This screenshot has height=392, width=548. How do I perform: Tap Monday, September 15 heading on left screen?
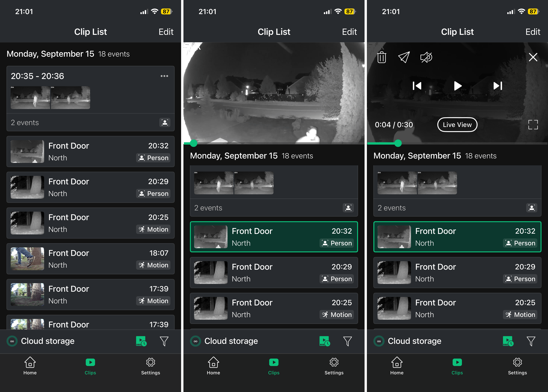50,54
